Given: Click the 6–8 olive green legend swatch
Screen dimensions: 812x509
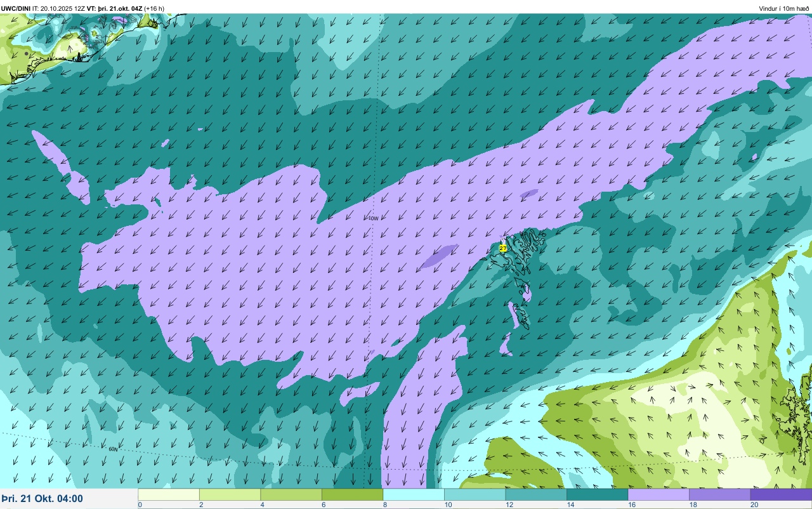Looking at the screenshot, I should pyautogui.click(x=352, y=494).
